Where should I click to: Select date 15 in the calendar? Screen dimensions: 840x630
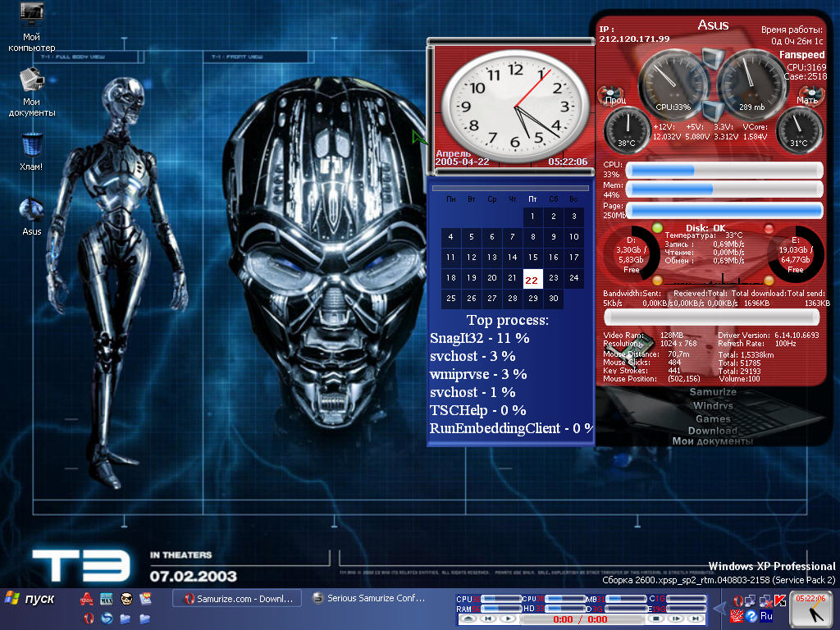click(532, 258)
